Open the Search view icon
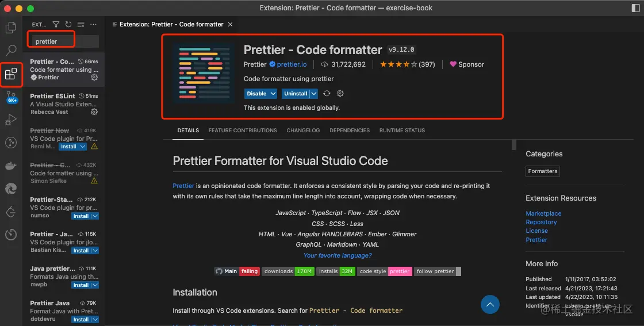The width and height of the screenshot is (644, 326). [x=11, y=51]
